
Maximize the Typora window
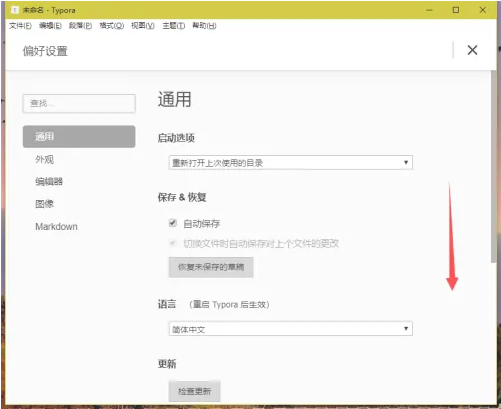click(x=456, y=10)
